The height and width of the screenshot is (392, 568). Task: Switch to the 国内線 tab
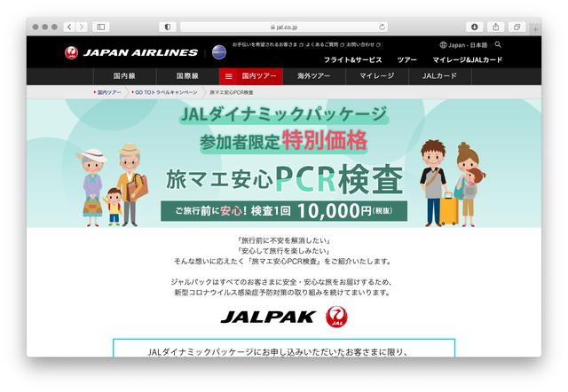pos(124,76)
